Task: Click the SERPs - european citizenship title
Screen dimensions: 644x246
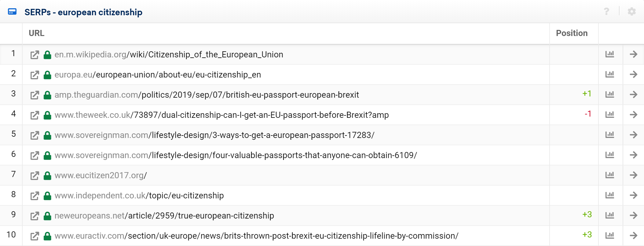Action: point(83,12)
